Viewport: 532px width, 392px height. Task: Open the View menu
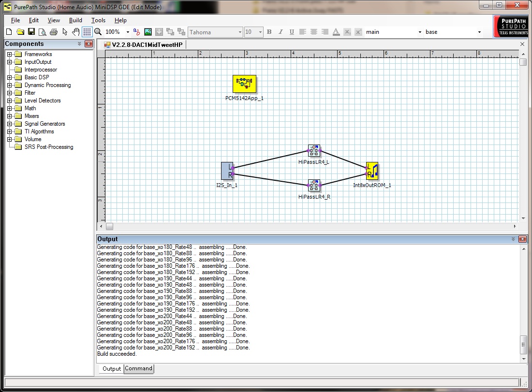[54, 20]
